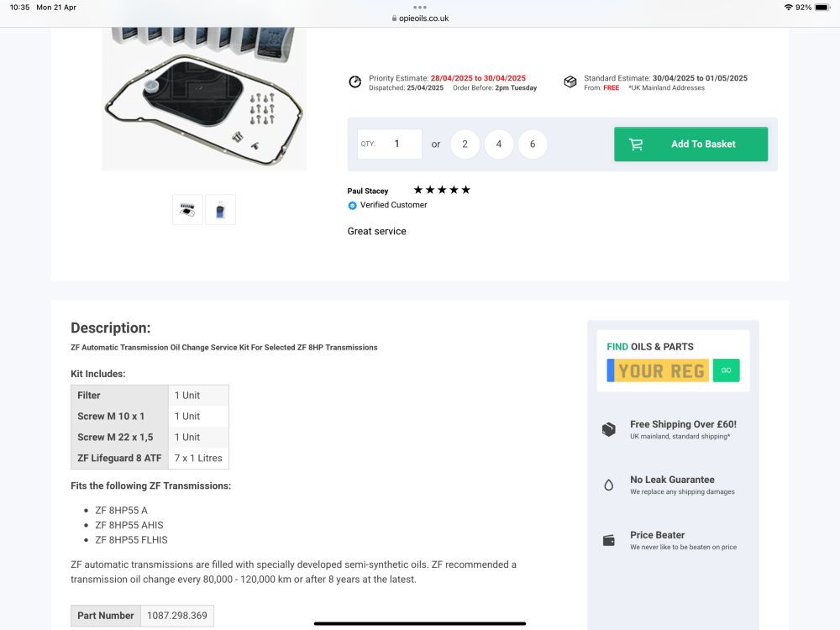Open the three-dot multitasking menu
The width and height of the screenshot is (840, 630).
420,7
